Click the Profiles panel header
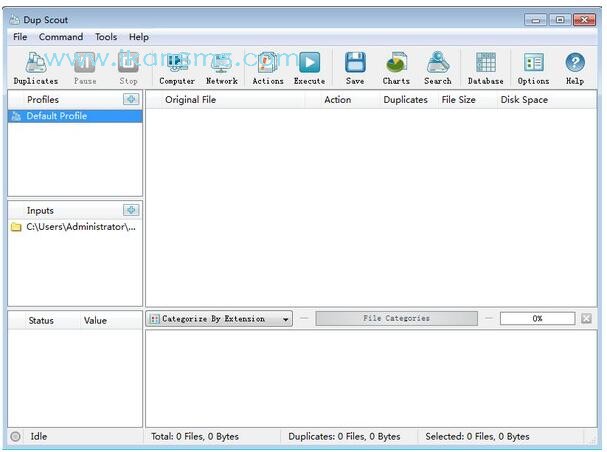The image size is (607, 452). (43, 100)
